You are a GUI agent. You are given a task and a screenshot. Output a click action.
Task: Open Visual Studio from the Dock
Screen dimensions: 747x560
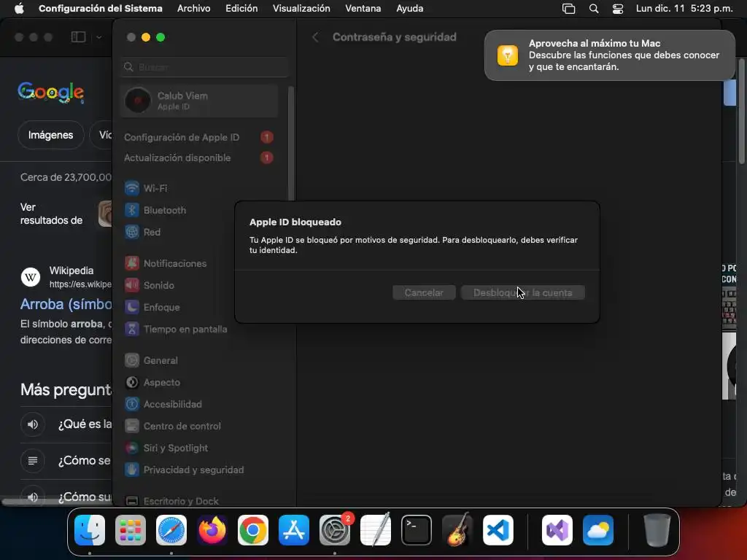[x=557, y=530]
